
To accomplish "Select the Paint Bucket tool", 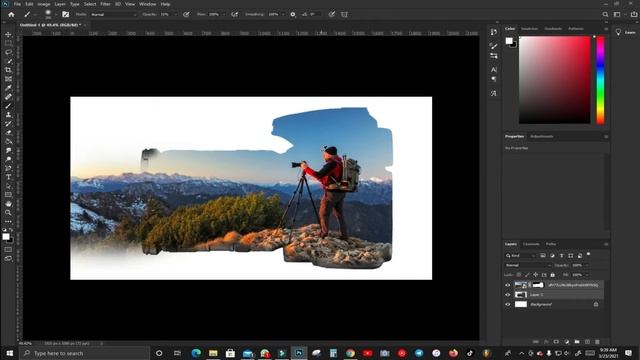I will 8,142.
